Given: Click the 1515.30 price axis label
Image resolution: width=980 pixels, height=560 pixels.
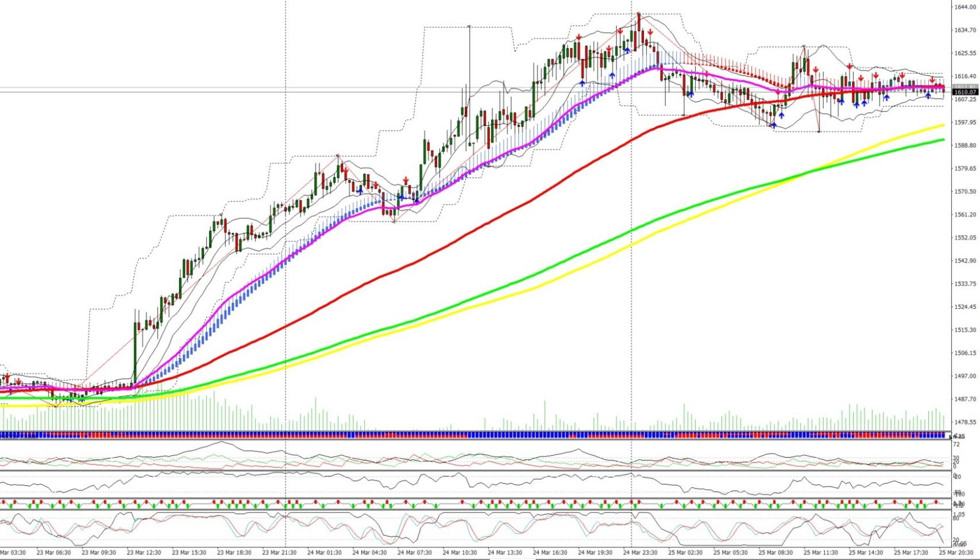Looking at the screenshot, I should tap(965, 329).
